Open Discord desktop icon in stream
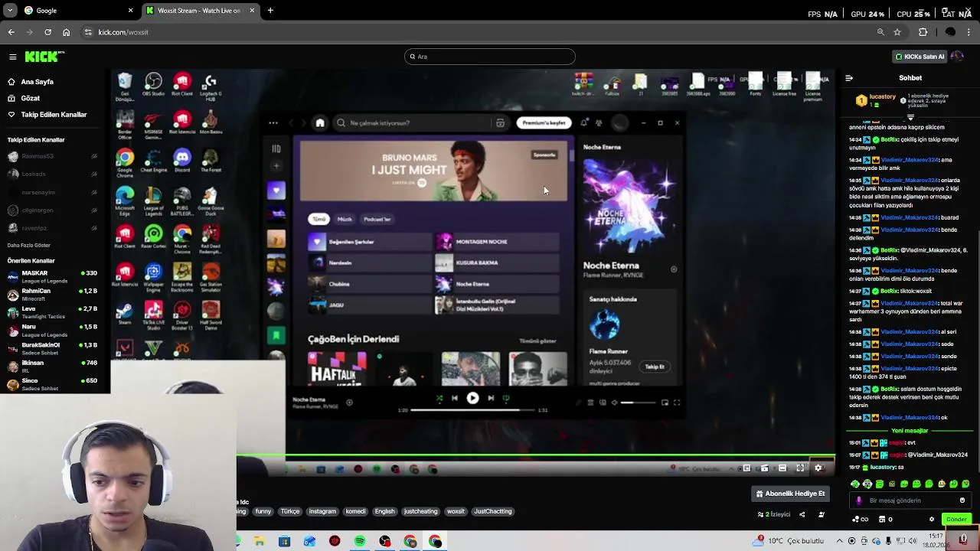The height and width of the screenshot is (551, 980). (182, 161)
